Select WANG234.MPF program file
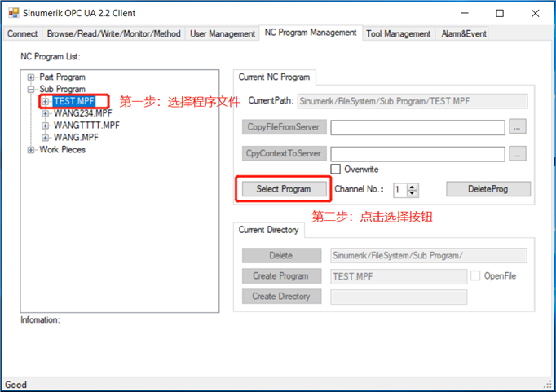The width and height of the screenshot is (556, 392). click(82, 113)
